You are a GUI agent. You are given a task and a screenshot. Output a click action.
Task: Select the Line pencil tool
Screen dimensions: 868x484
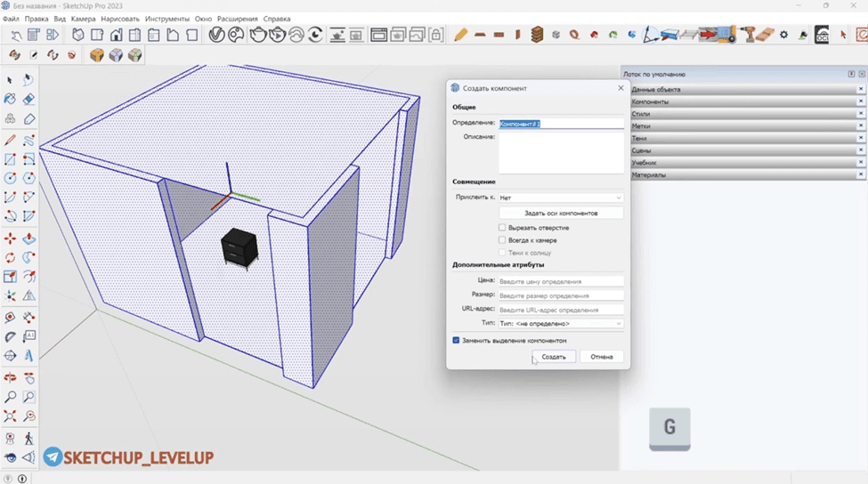tap(10, 140)
